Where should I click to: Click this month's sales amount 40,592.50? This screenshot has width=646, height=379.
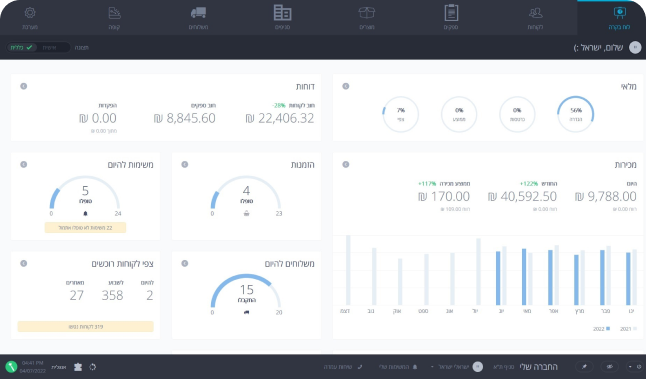tap(522, 197)
